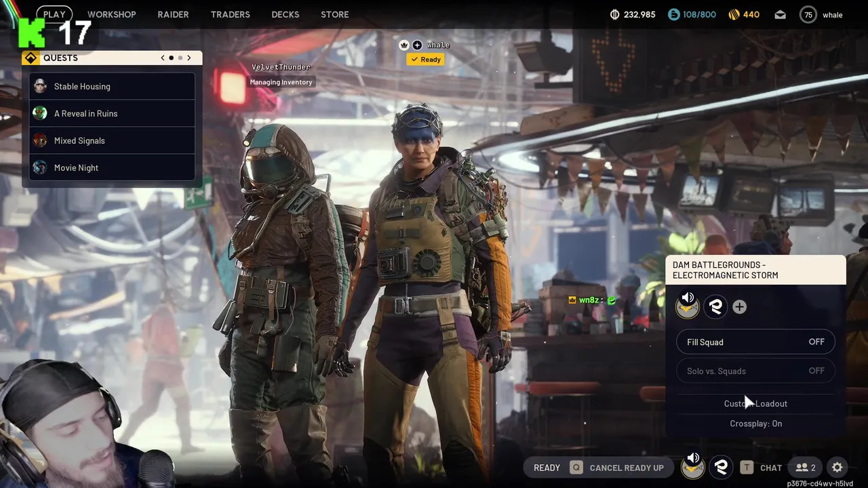Viewport: 868px width, 488px height.
Task: Toggle the Crossplay: On setting
Action: 755,424
